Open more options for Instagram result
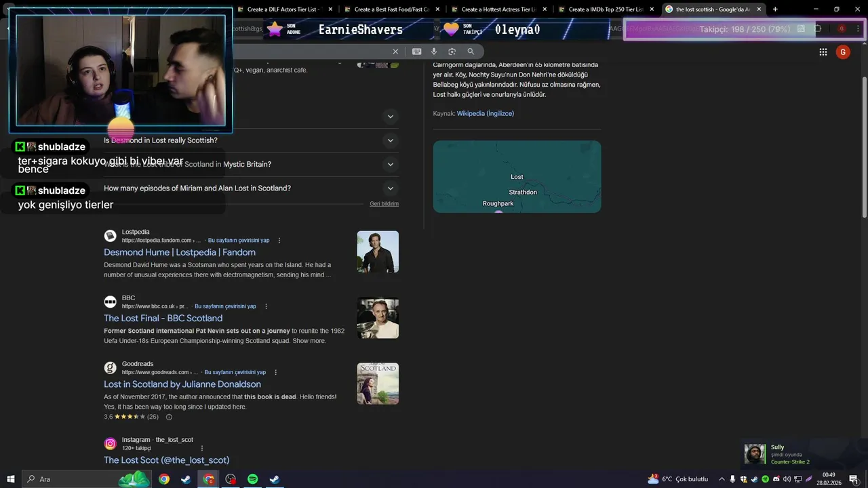 (202, 448)
